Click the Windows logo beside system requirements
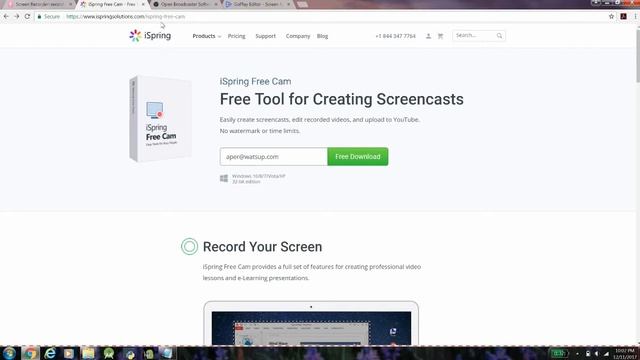The width and height of the screenshot is (640, 360). [224, 178]
